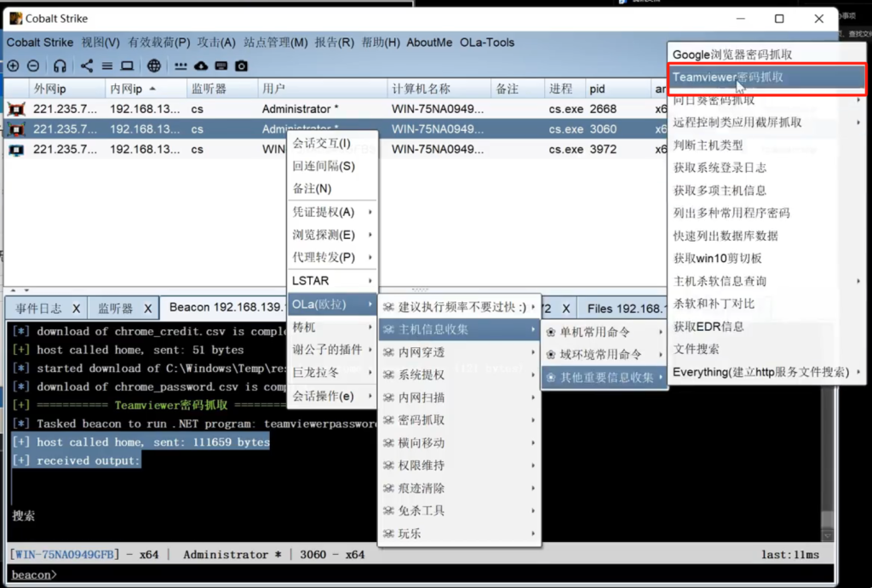872x588 pixels.
Task: Click the "last:11ms" status text
Action: (x=790, y=555)
